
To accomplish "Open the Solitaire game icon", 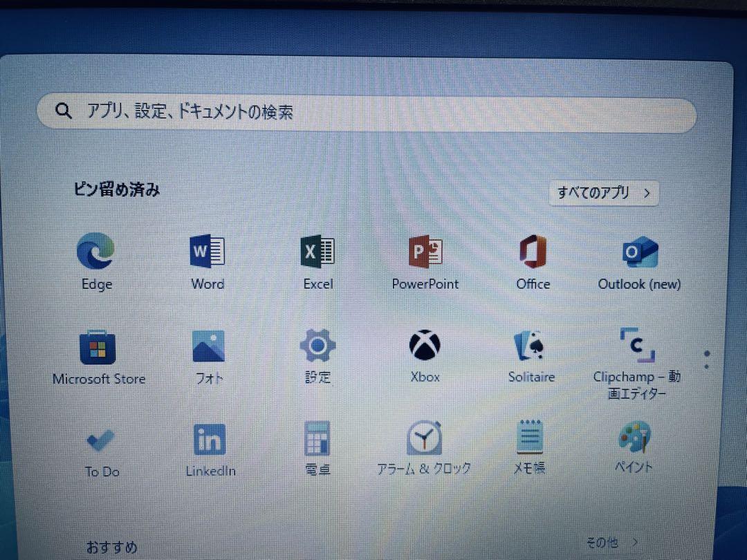I will (530, 346).
